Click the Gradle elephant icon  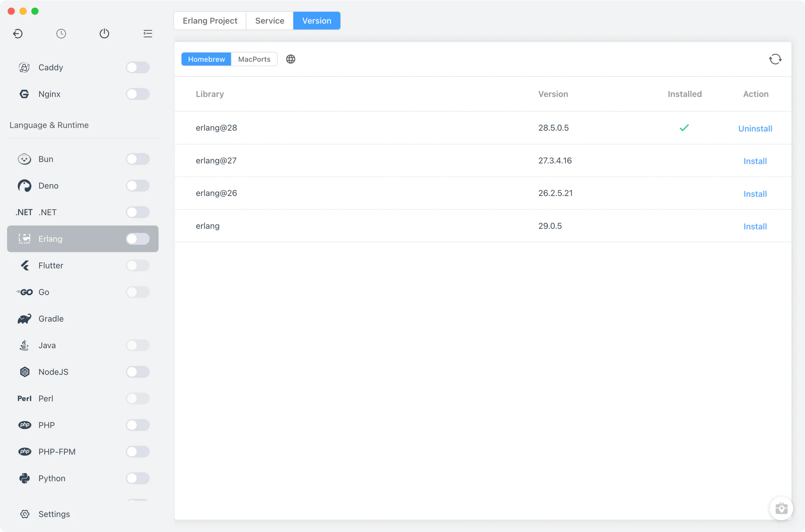tap(24, 319)
